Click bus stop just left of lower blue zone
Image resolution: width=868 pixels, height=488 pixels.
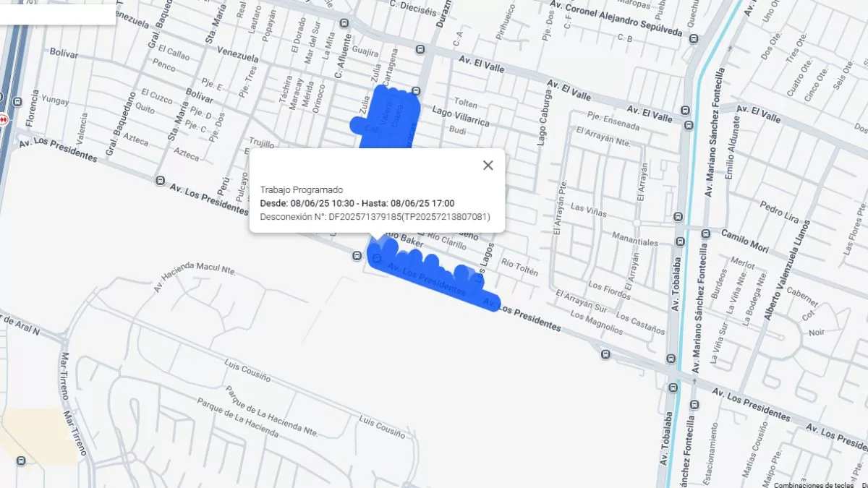pos(357,255)
